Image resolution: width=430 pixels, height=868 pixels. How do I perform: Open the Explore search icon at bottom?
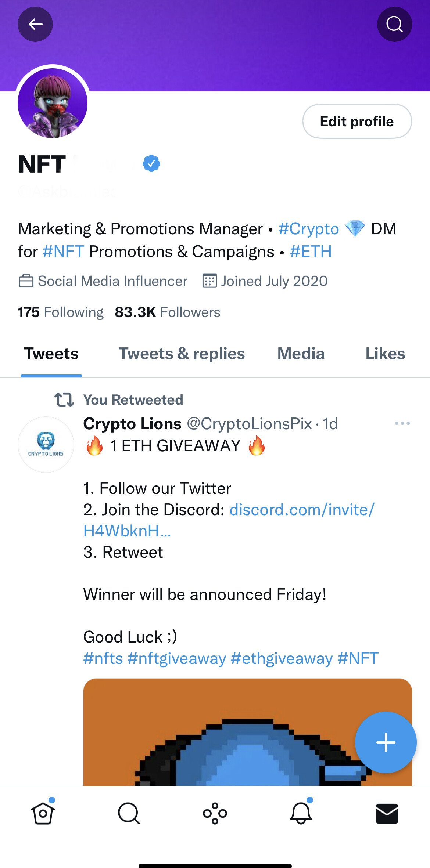pos(129,813)
